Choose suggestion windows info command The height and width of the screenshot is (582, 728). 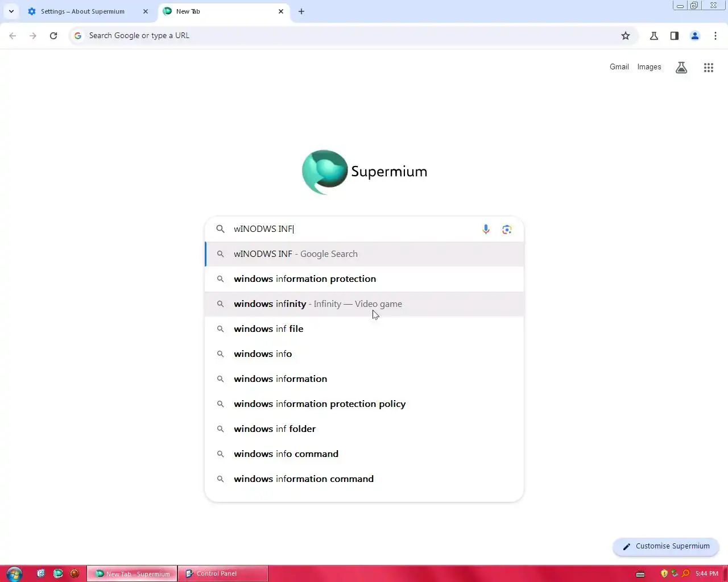point(364,454)
